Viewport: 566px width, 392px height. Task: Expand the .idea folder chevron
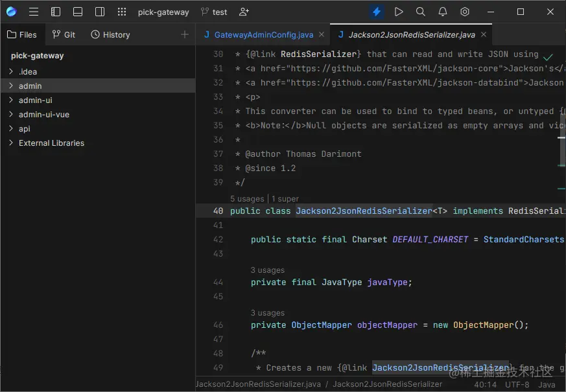pyautogui.click(x=11, y=71)
